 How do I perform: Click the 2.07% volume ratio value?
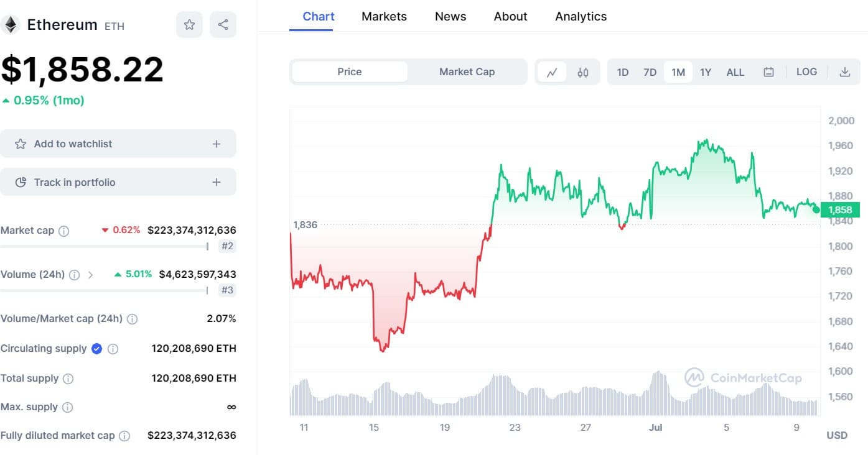tap(222, 319)
